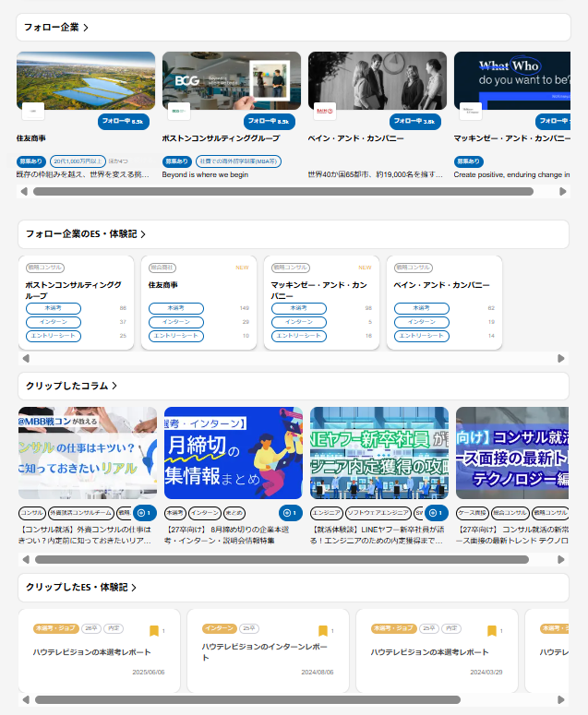Open 月締切の募集情報まとめ column thumbnail
The height and width of the screenshot is (715, 588).
[x=234, y=453]
